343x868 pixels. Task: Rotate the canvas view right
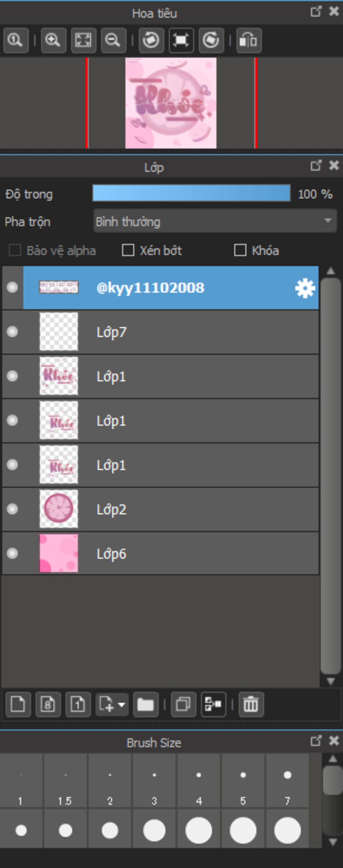(x=211, y=40)
